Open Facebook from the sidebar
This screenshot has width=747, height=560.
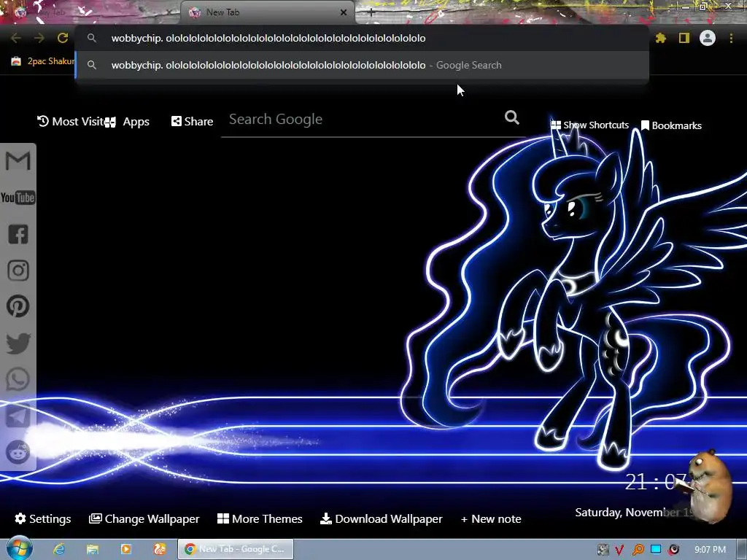(18, 234)
